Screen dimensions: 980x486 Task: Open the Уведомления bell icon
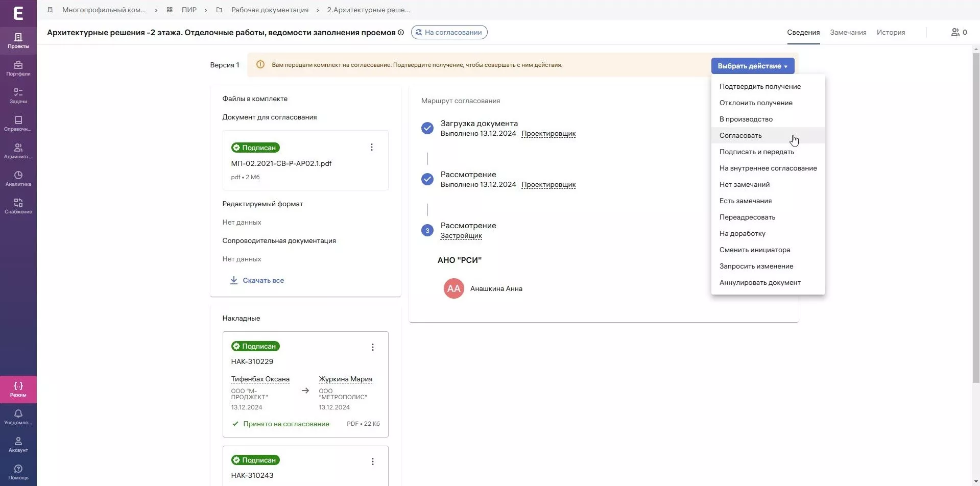[x=18, y=417]
